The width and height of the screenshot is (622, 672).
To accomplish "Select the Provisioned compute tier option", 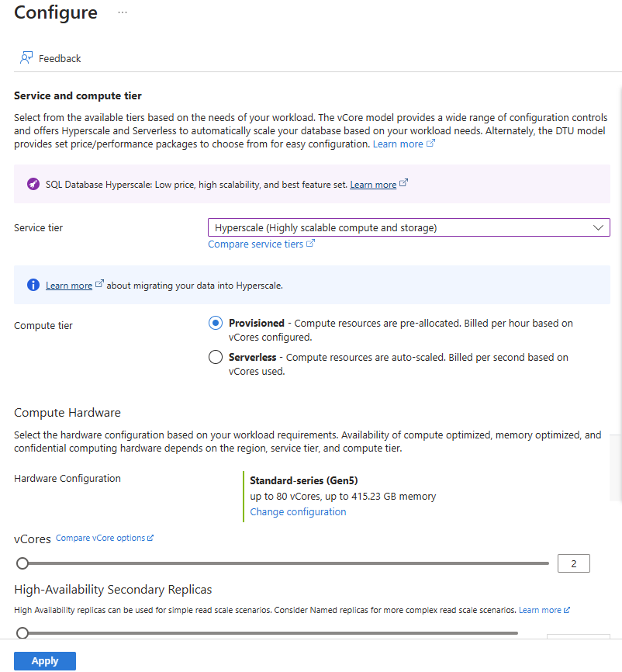I will coord(215,323).
